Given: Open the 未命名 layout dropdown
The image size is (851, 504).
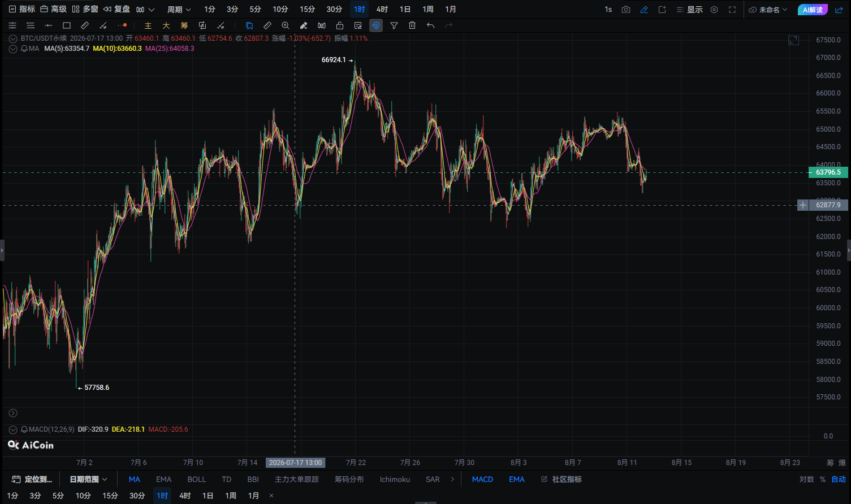Looking at the screenshot, I should tap(768, 10).
